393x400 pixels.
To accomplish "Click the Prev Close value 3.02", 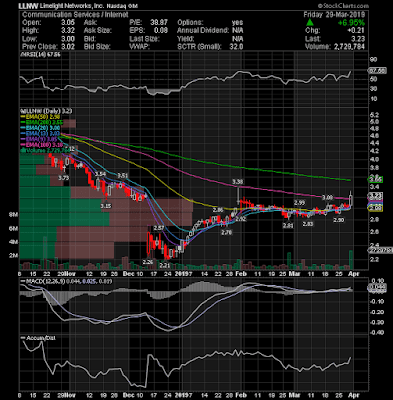I will click(x=68, y=47).
